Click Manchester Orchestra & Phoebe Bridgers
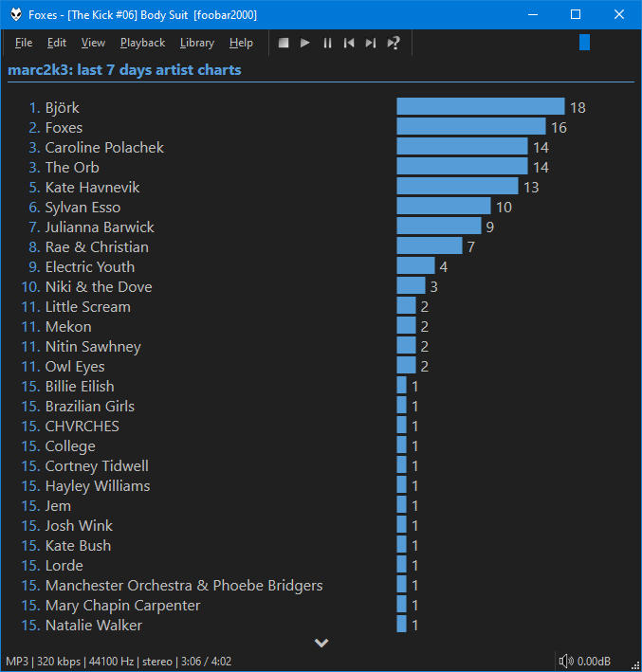642x672 pixels. pos(184,586)
